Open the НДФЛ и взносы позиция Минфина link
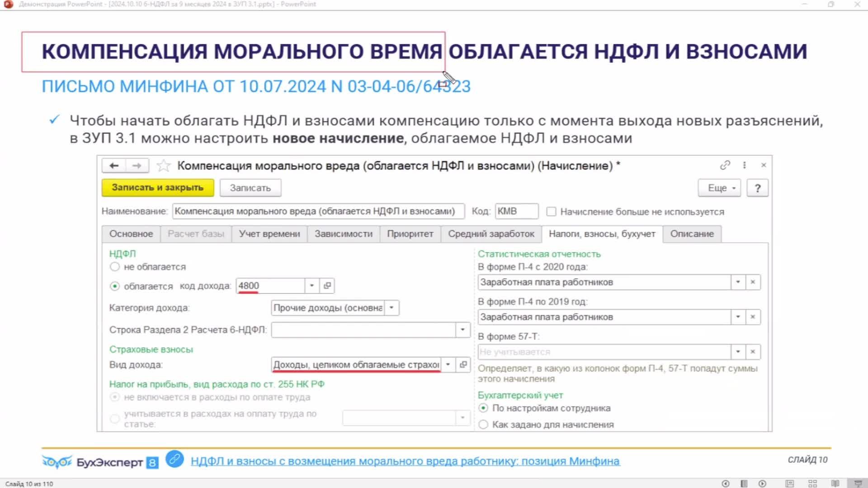Viewport: 868px width, 488px height. point(405,461)
